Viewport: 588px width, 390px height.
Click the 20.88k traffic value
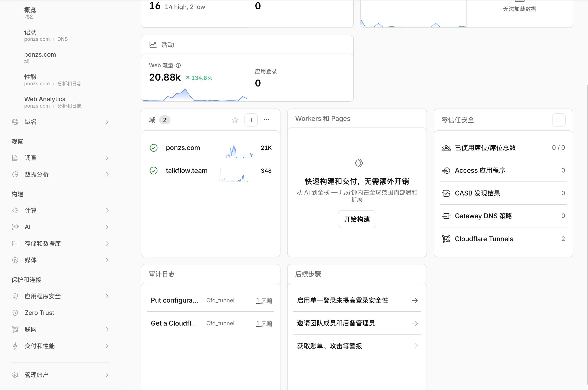(x=165, y=77)
